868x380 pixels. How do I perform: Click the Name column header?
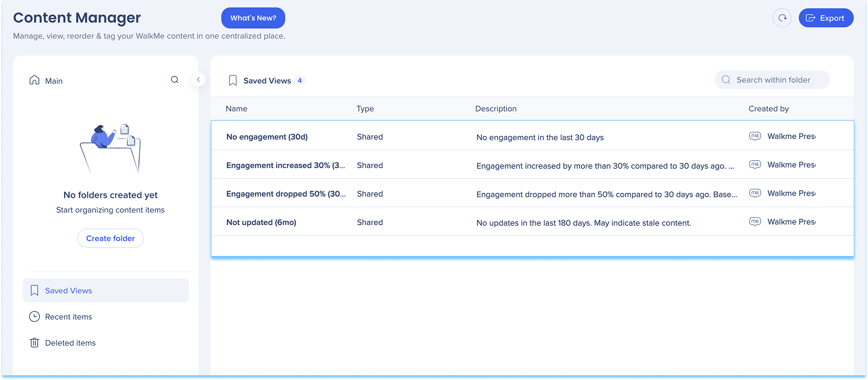(x=236, y=109)
